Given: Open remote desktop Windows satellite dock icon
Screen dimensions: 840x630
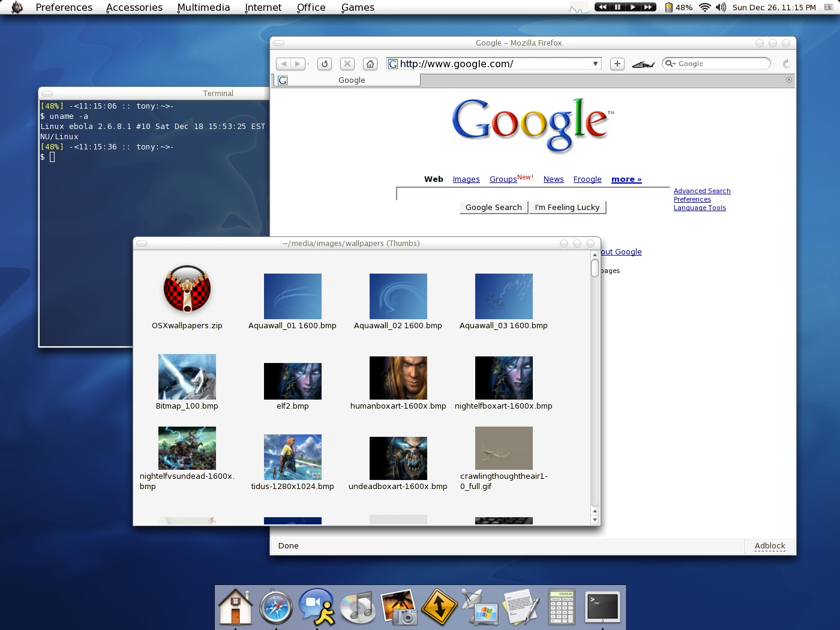Looking at the screenshot, I should (480, 607).
